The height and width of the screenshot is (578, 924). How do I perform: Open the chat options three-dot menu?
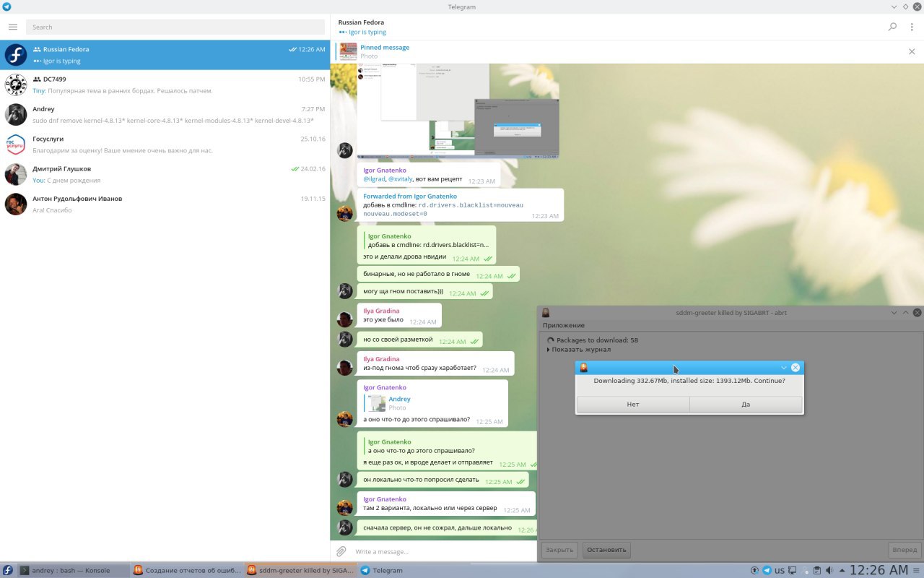[912, 27]
